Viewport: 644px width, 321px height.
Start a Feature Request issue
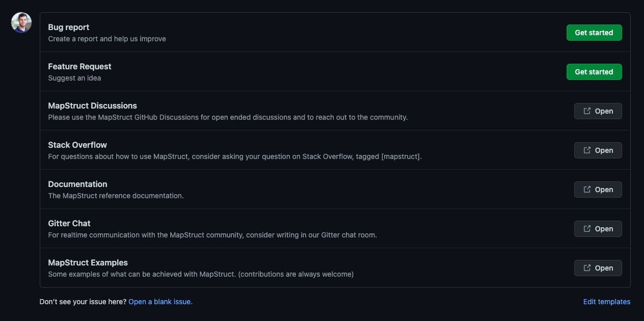click(x=594, y=72)
